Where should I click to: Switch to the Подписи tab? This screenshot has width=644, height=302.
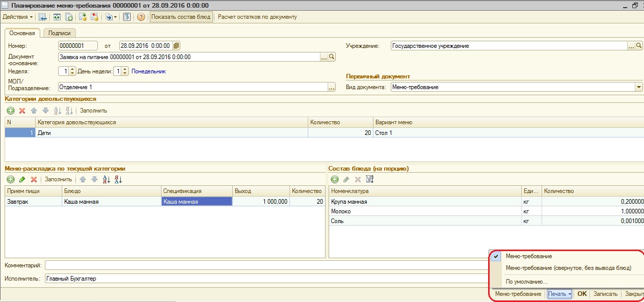click(59, 33)
